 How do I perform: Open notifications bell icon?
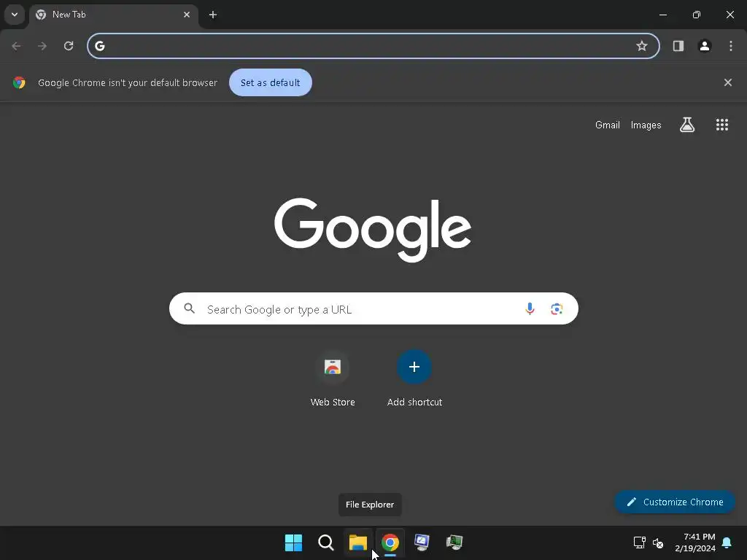727,542
